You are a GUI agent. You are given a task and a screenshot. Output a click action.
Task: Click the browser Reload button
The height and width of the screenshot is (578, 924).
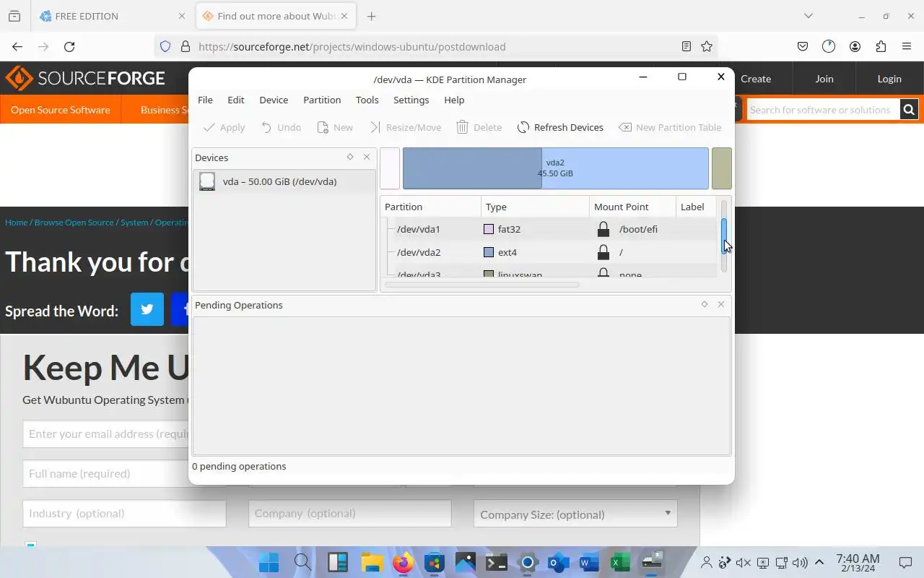click(x=69, y=46)
